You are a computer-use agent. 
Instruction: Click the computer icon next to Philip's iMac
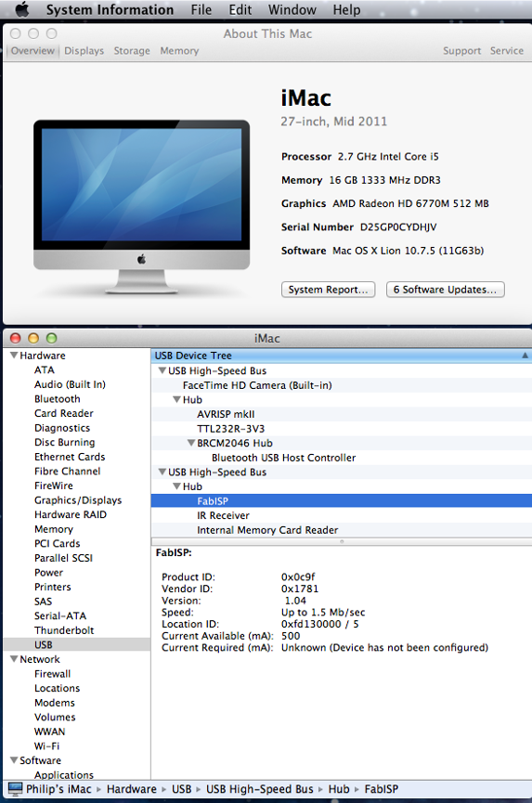coord(16,789)
